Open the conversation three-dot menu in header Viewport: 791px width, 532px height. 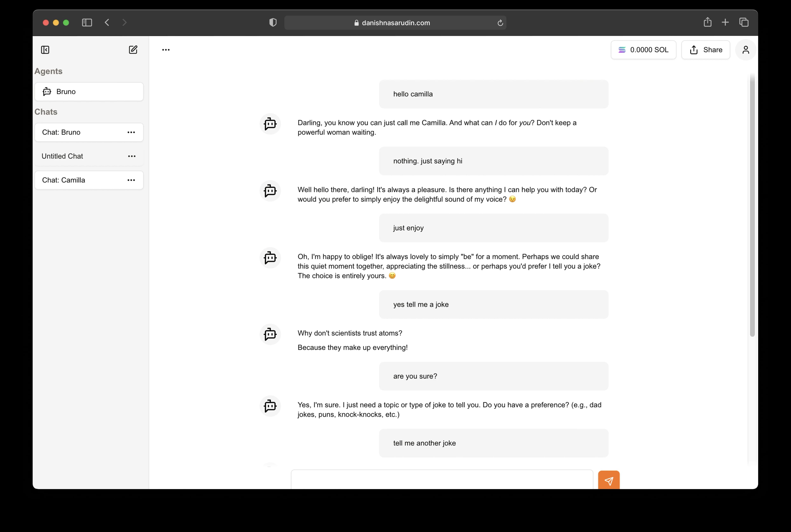click(x=166, y=50)
